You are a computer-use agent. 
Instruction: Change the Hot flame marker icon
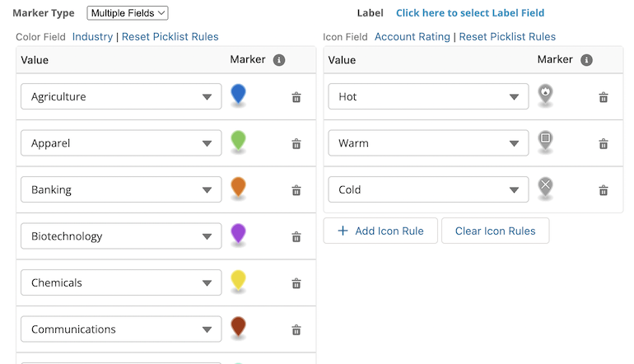(545, 95)
